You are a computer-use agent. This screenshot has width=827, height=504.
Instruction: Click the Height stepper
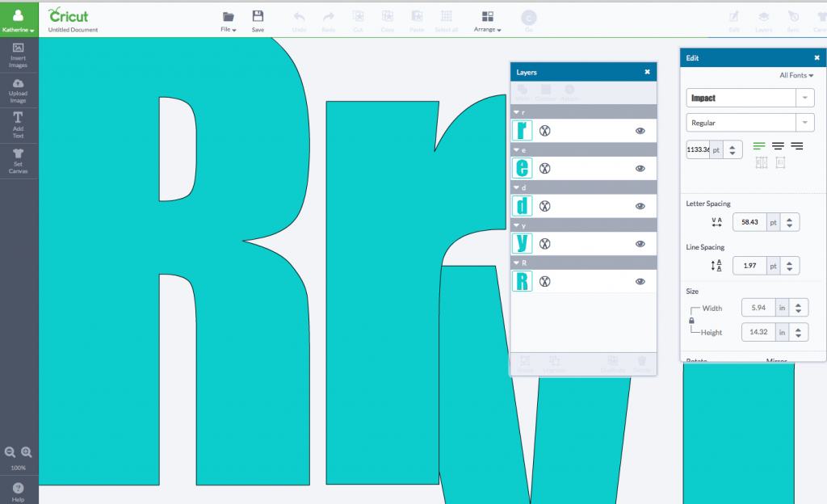[x=799, y=332]
